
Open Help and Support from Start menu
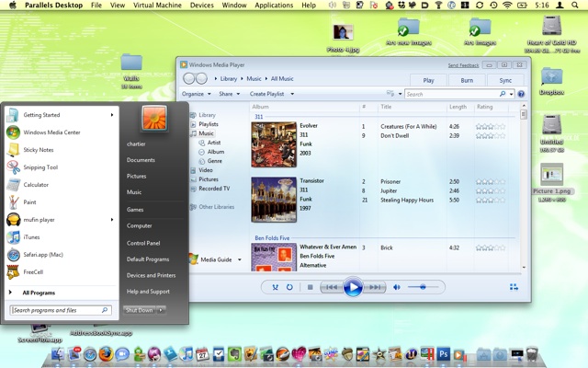coord(148,292)
